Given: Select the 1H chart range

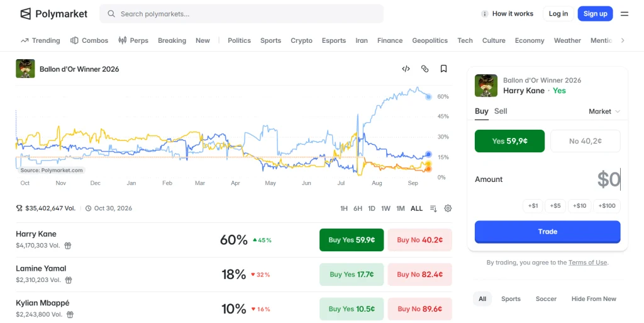Looking at the screenshot, I should (x=344, y=208).
